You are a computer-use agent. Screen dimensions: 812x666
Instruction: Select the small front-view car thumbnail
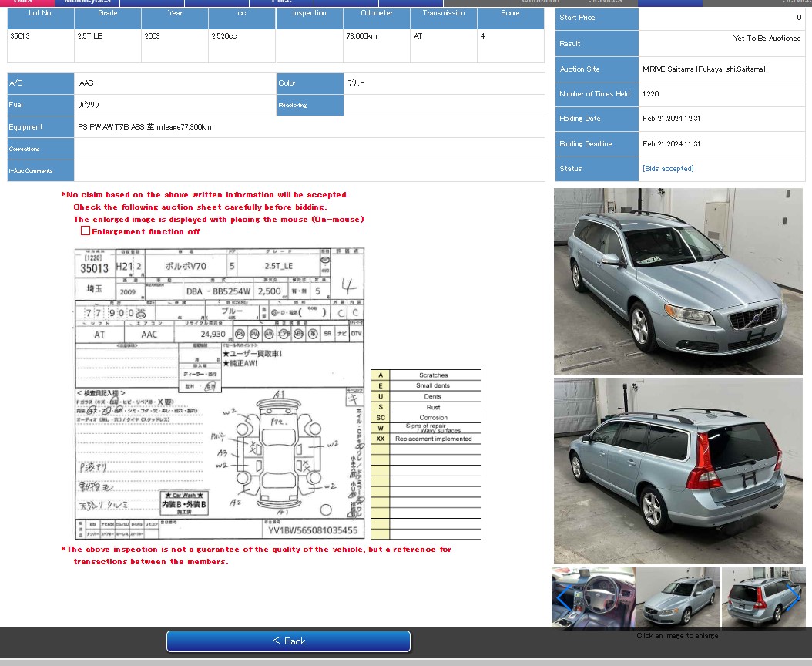678,598
